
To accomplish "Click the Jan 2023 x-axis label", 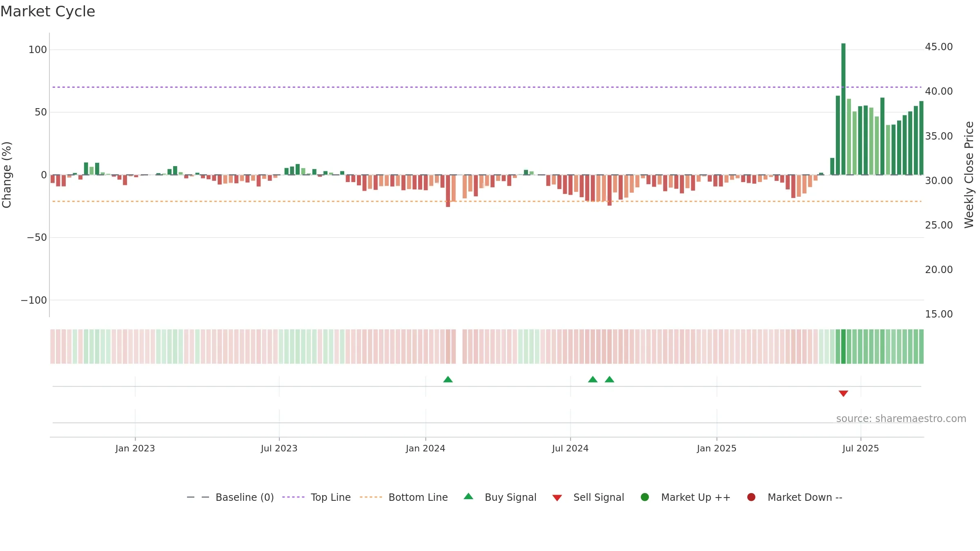I will 135,449.
